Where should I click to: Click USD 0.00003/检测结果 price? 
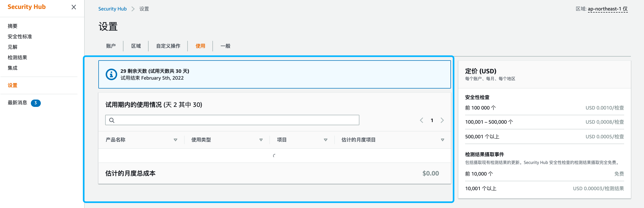pyautogui.click(x=598, y=188)
